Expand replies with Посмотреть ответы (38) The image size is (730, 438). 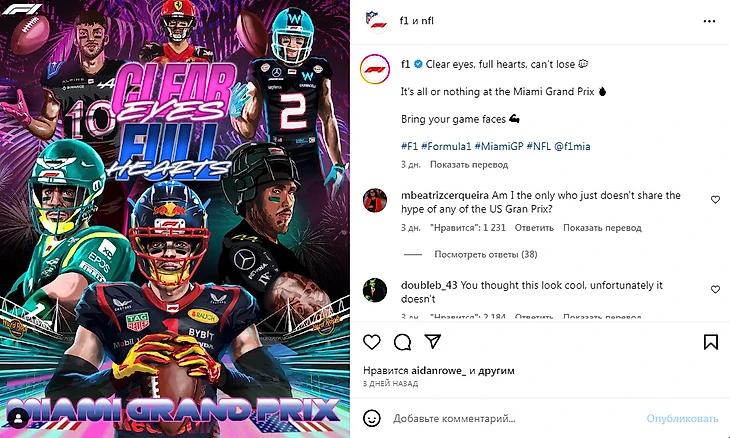pos(486,254)
